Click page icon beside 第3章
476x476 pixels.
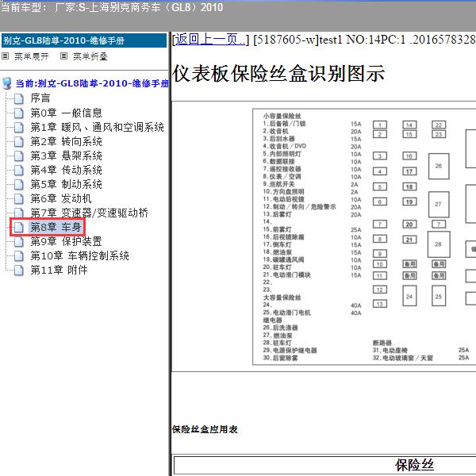click(19, 155)
